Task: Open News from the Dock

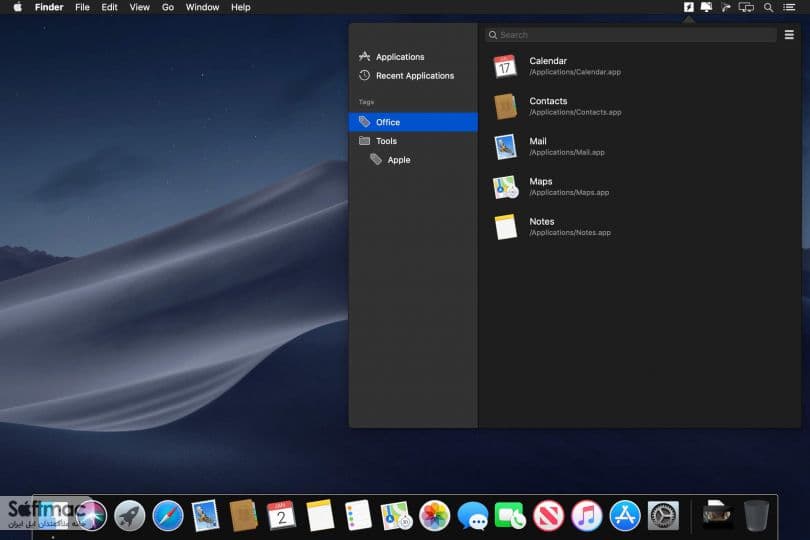Action: (549, 515)
